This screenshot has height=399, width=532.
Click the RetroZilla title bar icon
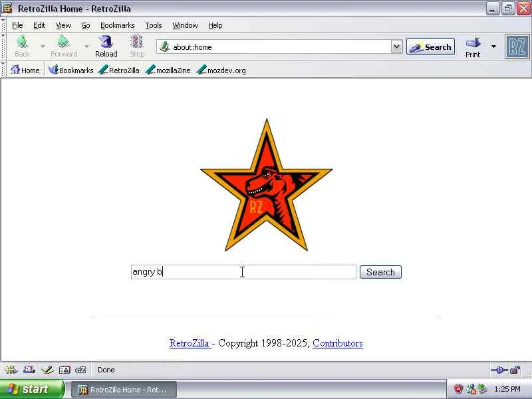(x=7, y=9)
